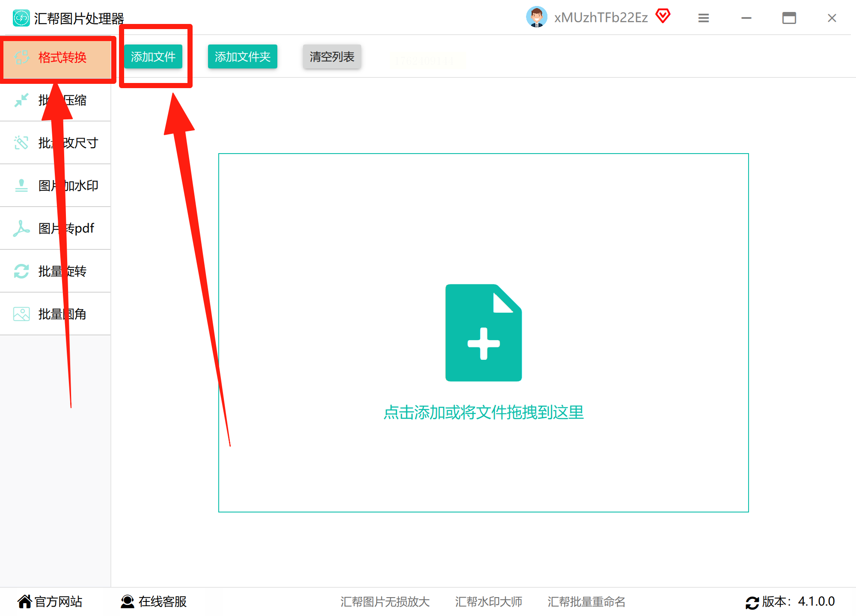Viewport: 856px width, 616px height.
Task: Open the 汇帮水印大师 link
Action: [488, 601]
